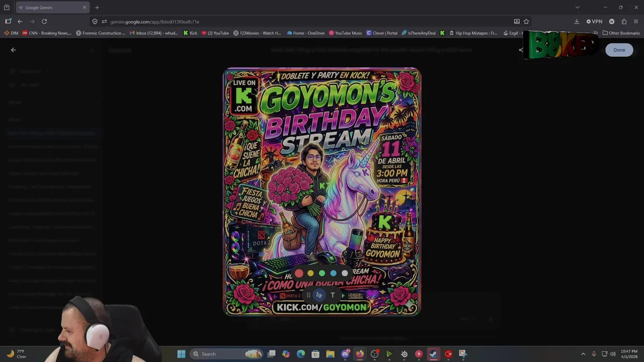Open the browser application menu
Screen dimensions: 644x362
pos(636,22)
